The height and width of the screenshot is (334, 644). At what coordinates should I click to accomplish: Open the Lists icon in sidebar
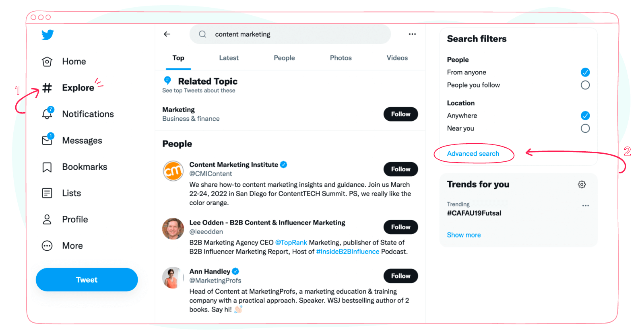[47, 193]
